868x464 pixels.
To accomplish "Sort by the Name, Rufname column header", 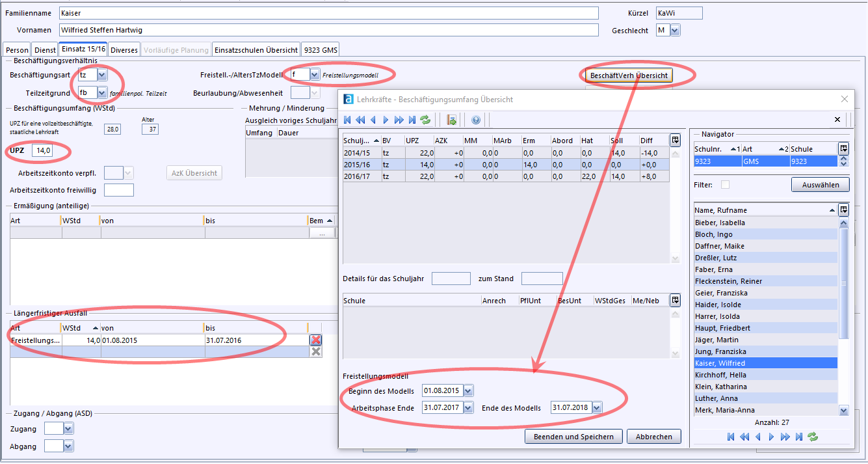I will point(765,210).
